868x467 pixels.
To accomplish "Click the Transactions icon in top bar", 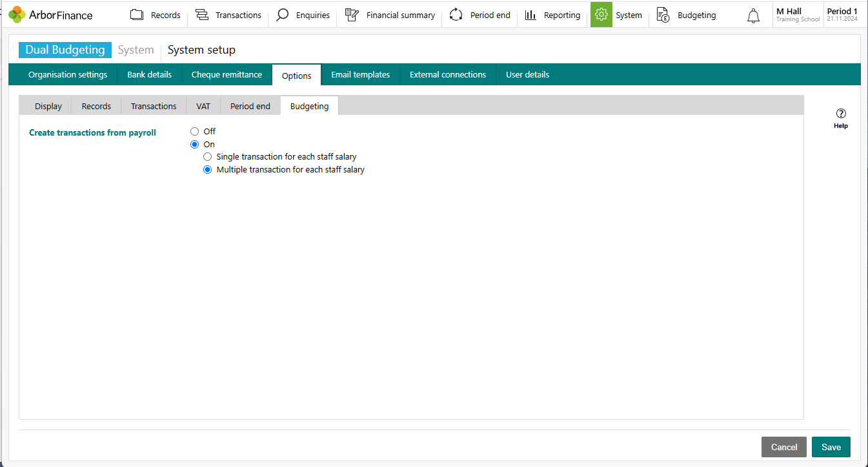I will coord(201,14).
